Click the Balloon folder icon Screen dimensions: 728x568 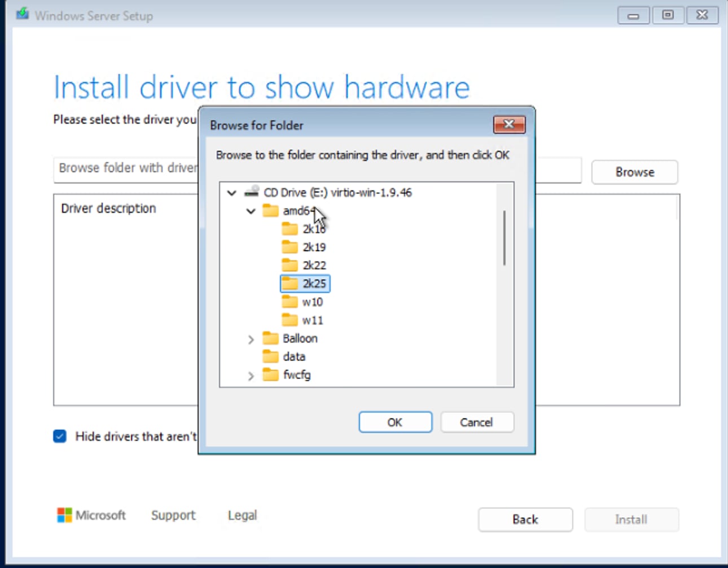(271, 338)
